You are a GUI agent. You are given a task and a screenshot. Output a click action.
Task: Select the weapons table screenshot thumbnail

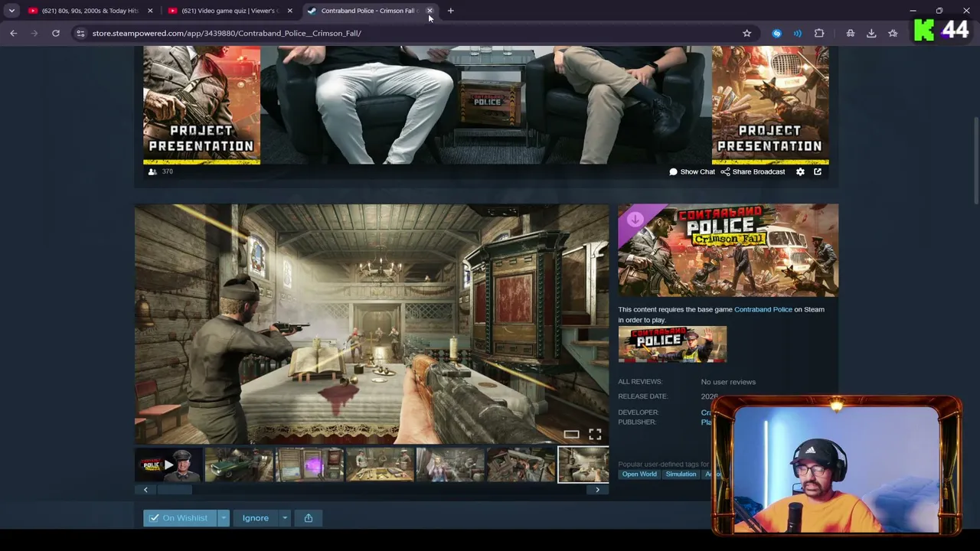380,465
